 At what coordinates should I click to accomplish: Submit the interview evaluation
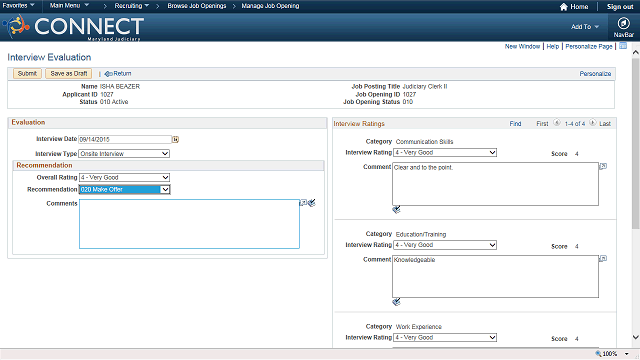pos(27,73)
